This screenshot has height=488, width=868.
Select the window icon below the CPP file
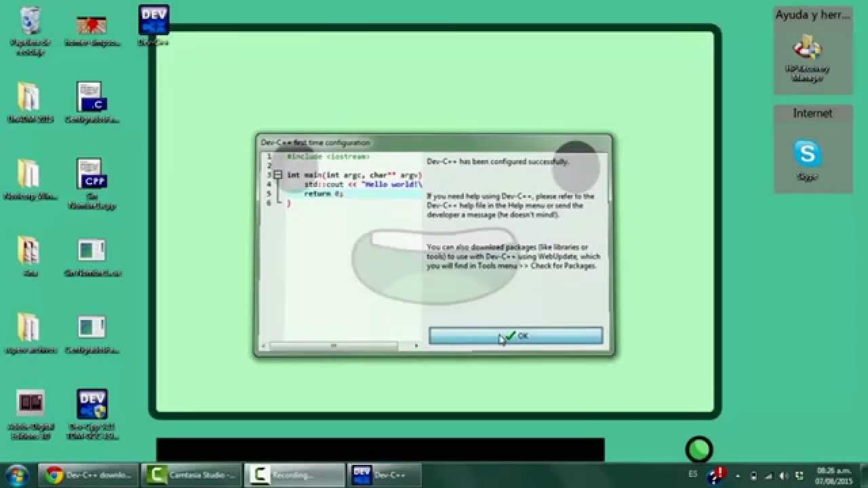[92, 256]
